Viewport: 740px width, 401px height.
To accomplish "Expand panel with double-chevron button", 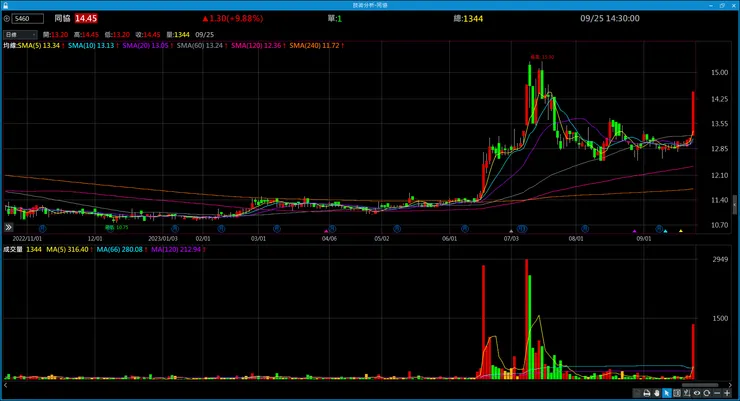I will 8,227.
